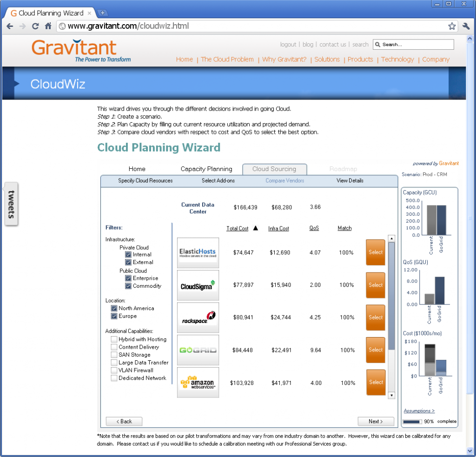Image resolution: width=476 pixels, height=457 pixels.
Task: Sort by Match column header
Action: 344,228
